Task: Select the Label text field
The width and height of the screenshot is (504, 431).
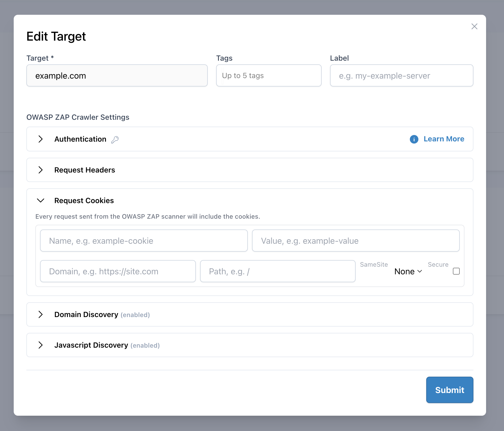Action: pyautogui.click(x=401, y=76)
